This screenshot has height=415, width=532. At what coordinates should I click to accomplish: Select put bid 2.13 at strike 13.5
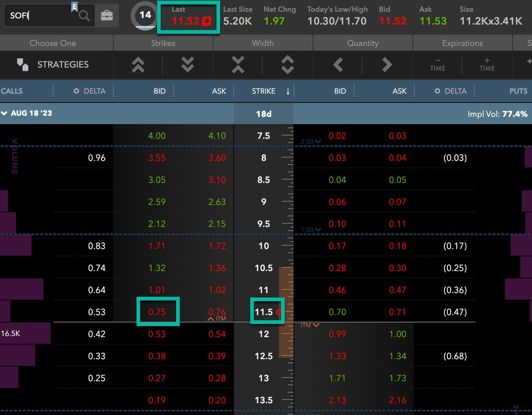(x=338, y=400)
